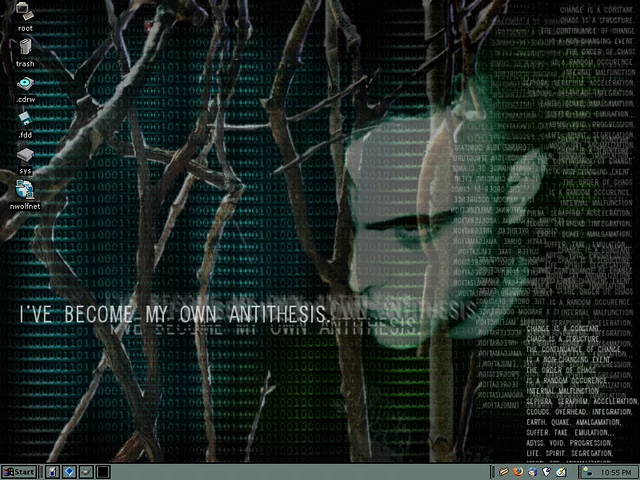Click the Start button
Image resolution: width=640 pixels, height=480 pixels.
[x=19, y=472]
